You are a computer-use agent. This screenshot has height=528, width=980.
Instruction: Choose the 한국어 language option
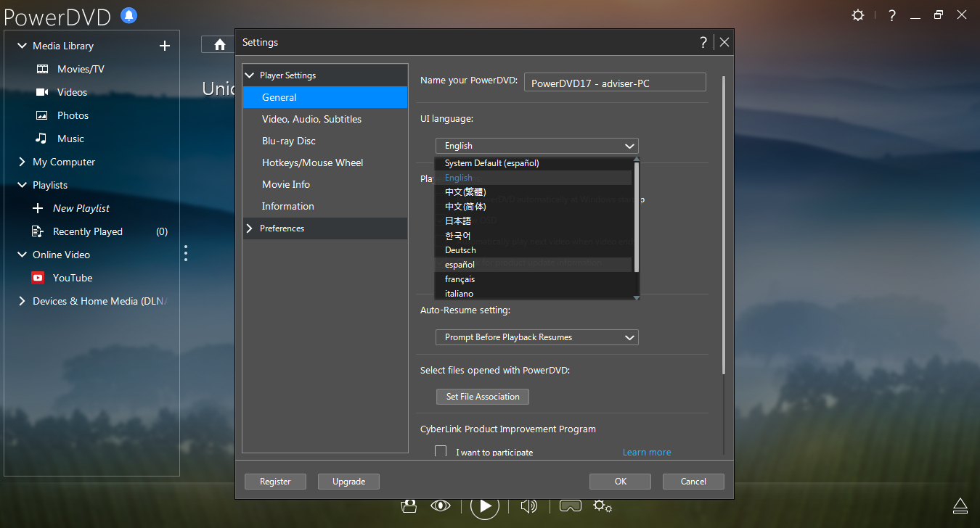pyautogui.click(x=534, y=236)
